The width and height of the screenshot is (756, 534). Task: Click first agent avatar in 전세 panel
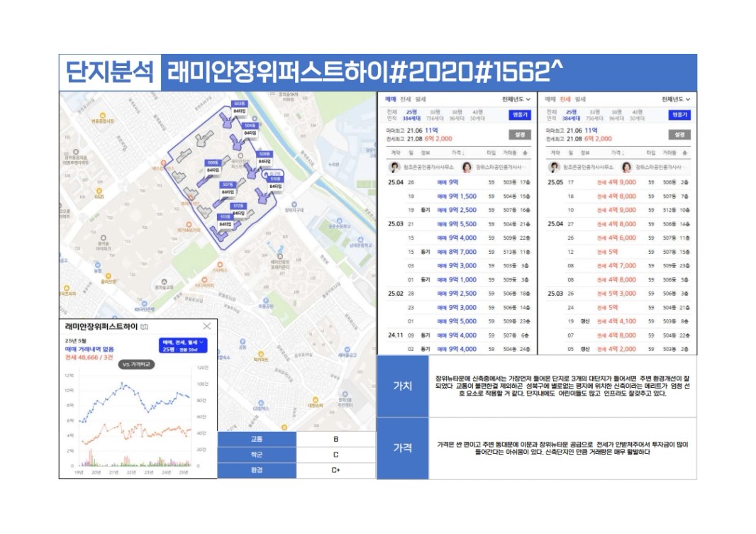[x=554, y=167]
